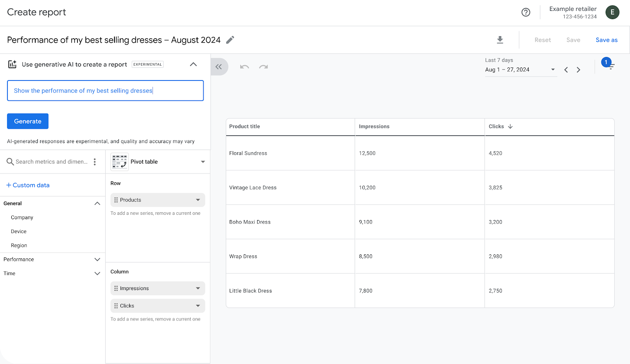The width and height of the screenshot is (630, 364).
Task: Grab the Products chip drag handle
Action: (116, 200)
